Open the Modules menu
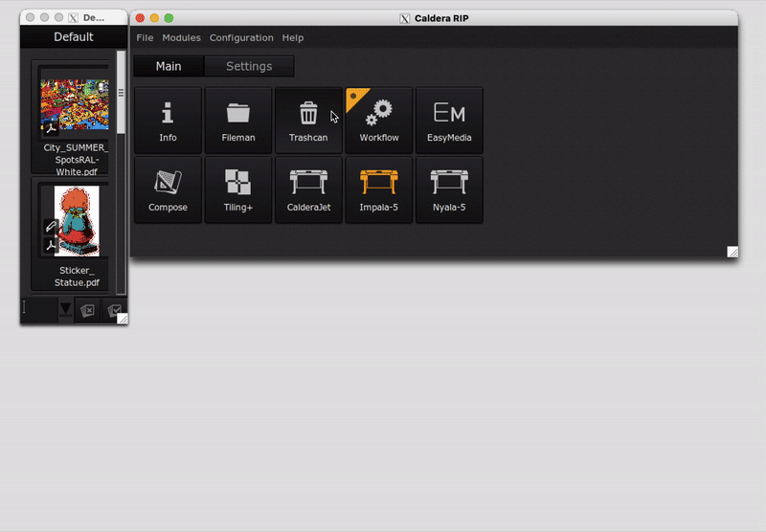 pos(181,38)
